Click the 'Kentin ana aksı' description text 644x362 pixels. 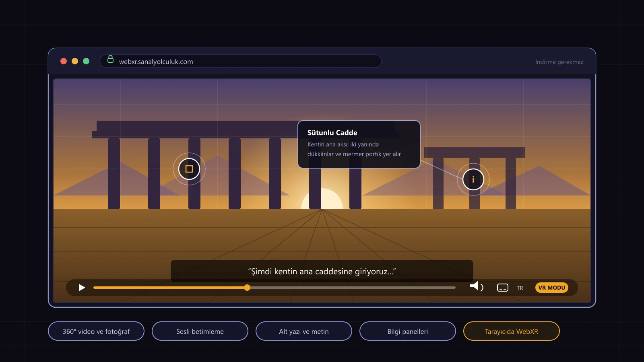click(x=355, y=149)
